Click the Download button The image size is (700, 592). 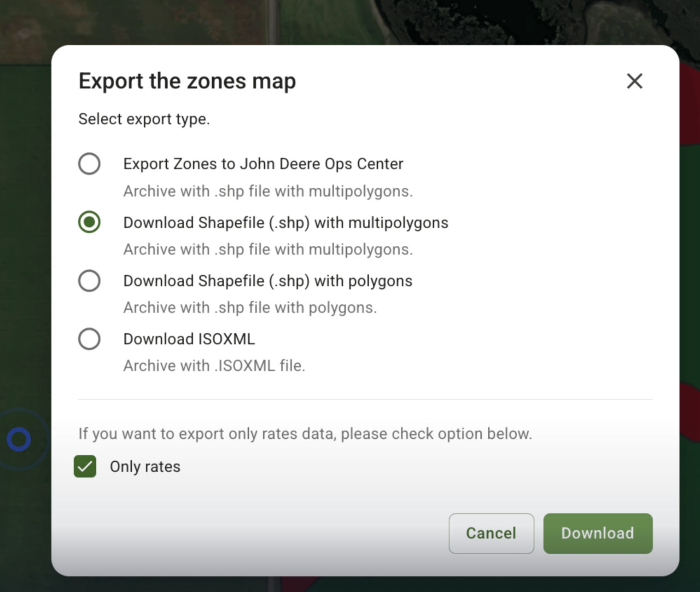[x=597, y=533]
